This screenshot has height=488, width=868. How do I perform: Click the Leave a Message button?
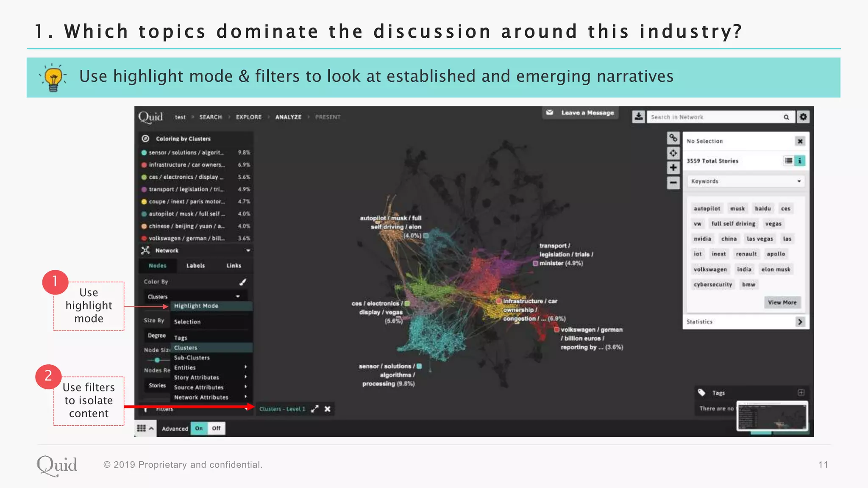click(x=581, y=113)
